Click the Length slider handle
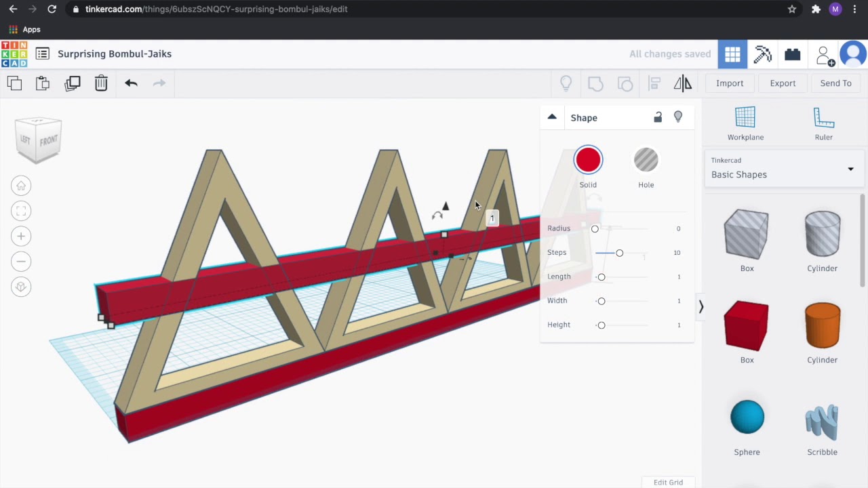The width and height of the screenshot is (868, 488). pos(601,277)
